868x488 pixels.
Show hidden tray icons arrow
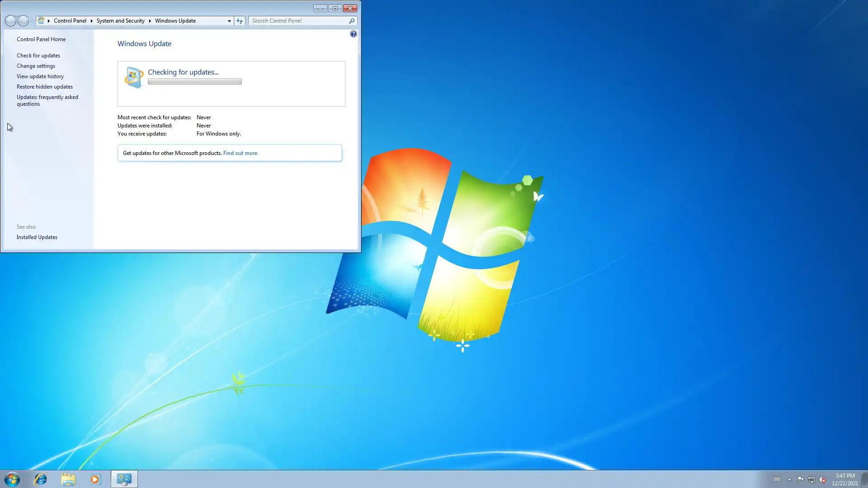789,479
